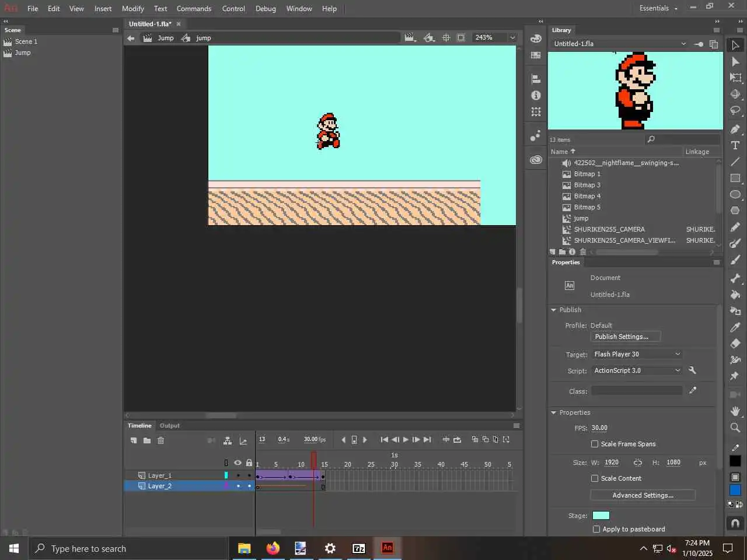The width and height of the screenshot is (747, 560).
Task: Go to first frame button
Action: pyautogui.click(x=384, y=440)
